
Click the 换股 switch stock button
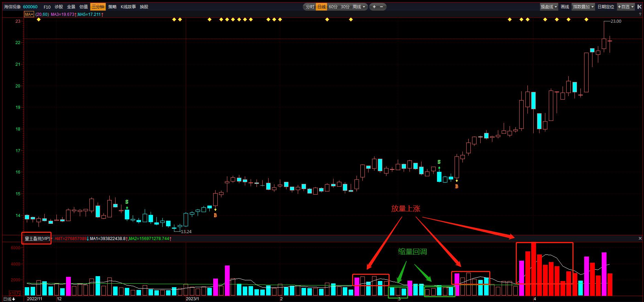[144, 7]
